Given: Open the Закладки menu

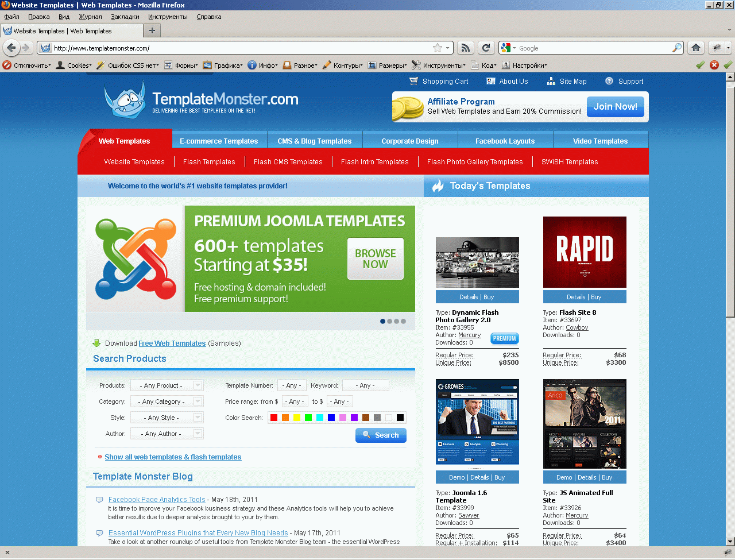Looking at the screenshot, I should pyautogui.click(x=125, y=17).
